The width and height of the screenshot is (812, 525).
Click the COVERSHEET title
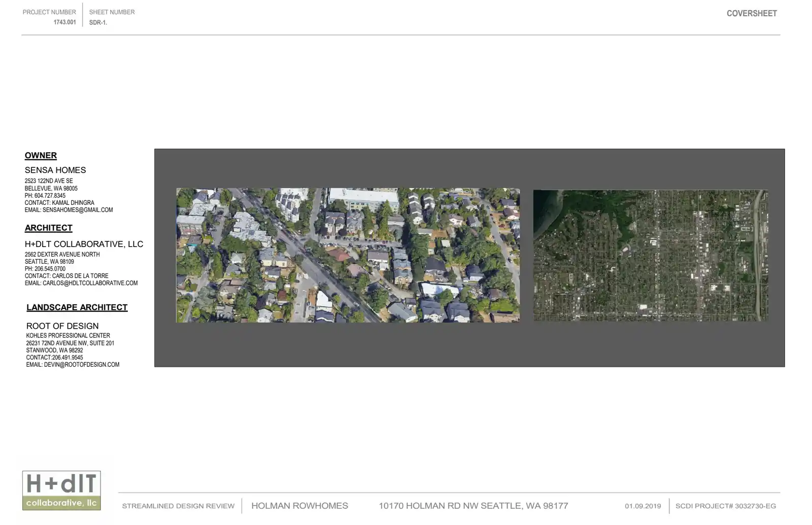tap(752, 14)
